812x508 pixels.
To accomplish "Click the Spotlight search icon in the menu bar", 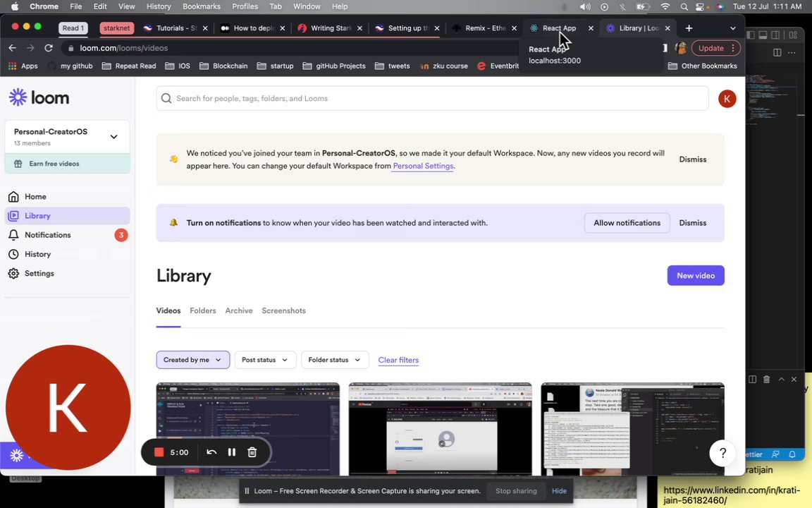I will [684, 6].
